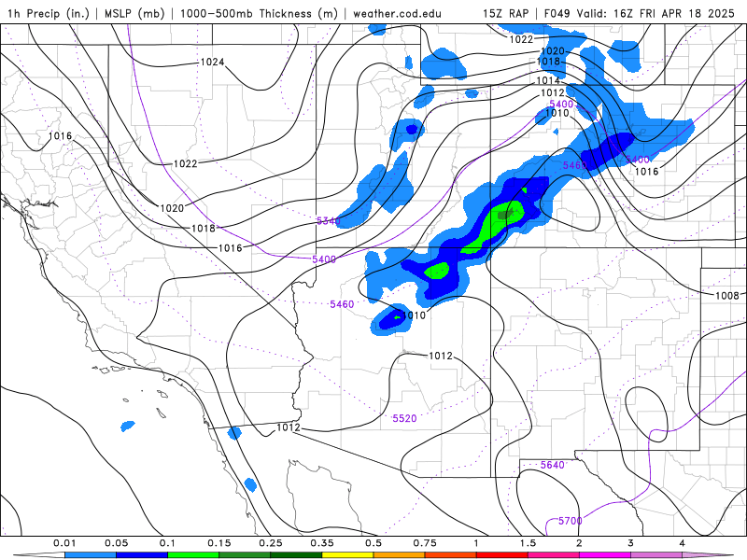Image resolution: width=747 pixels, height=560 pixels.
Task: Click the purple 5640 thickness label
Action: tap(553, 465)
